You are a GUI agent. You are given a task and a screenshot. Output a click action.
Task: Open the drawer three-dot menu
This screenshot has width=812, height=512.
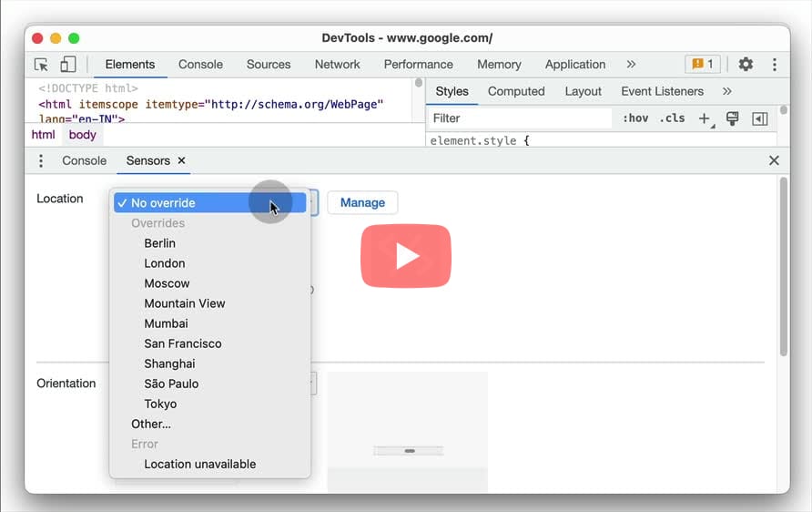tap(41, 160)
